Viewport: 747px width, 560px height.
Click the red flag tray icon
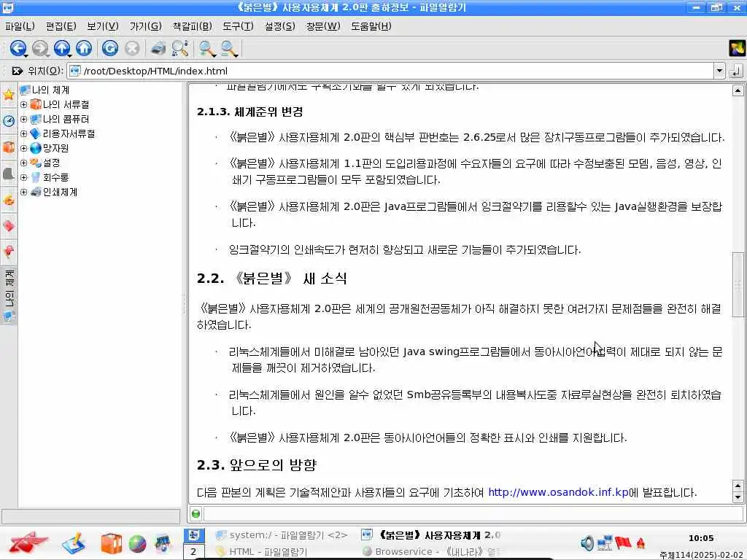click(x=623, y=542)
